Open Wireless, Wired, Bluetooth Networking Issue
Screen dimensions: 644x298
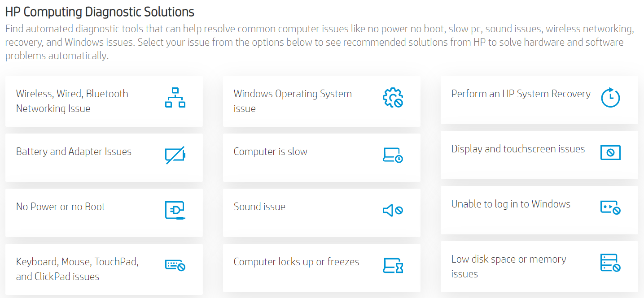[72, 101]
